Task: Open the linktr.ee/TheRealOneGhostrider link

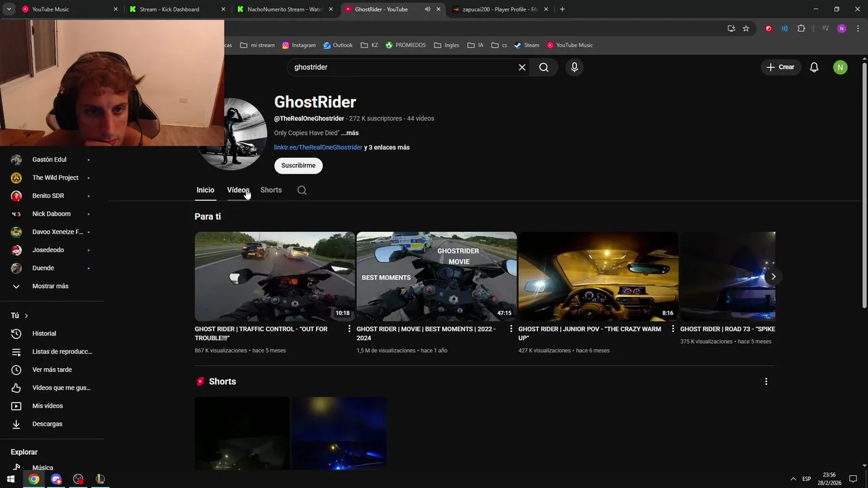Action: coord(318,147)
